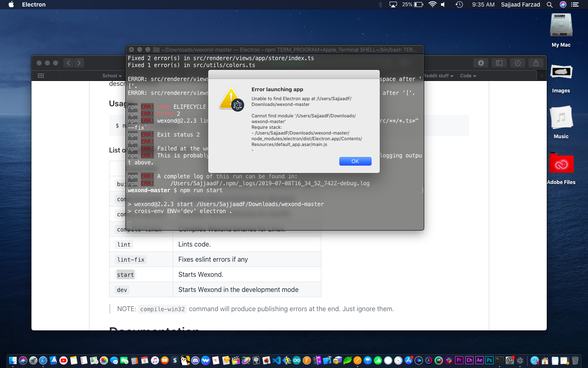Image resolution: width=588 pixels, height=368 pixels.
Task: Launch After Effects from the Dock
Action: coord(479,361)
